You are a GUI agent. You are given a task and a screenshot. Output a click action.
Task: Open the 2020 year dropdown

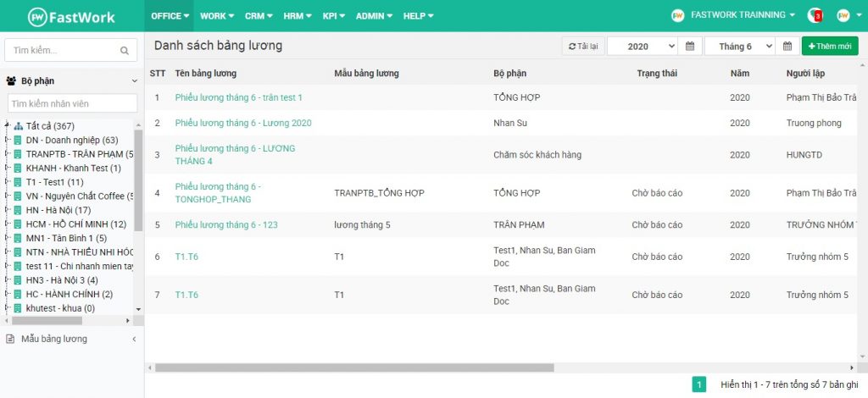tap(643, 47)
